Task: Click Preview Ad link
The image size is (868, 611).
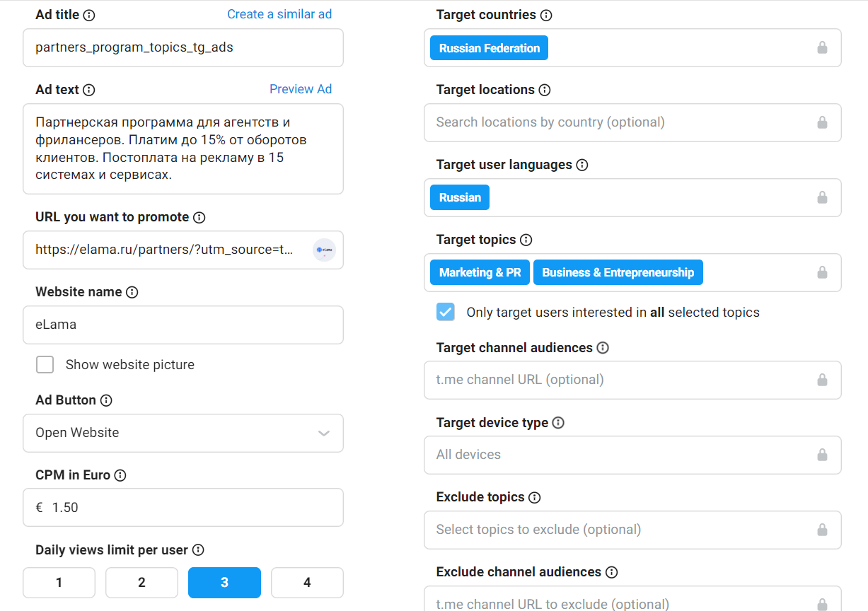Action: point(300,89)
